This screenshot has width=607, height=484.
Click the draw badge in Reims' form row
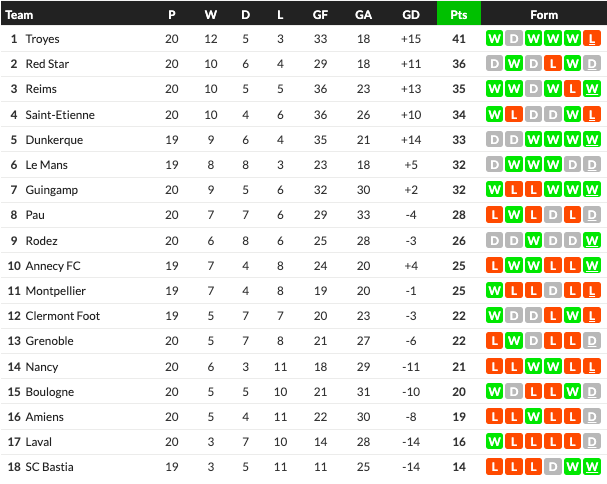[x=533, y=89]
